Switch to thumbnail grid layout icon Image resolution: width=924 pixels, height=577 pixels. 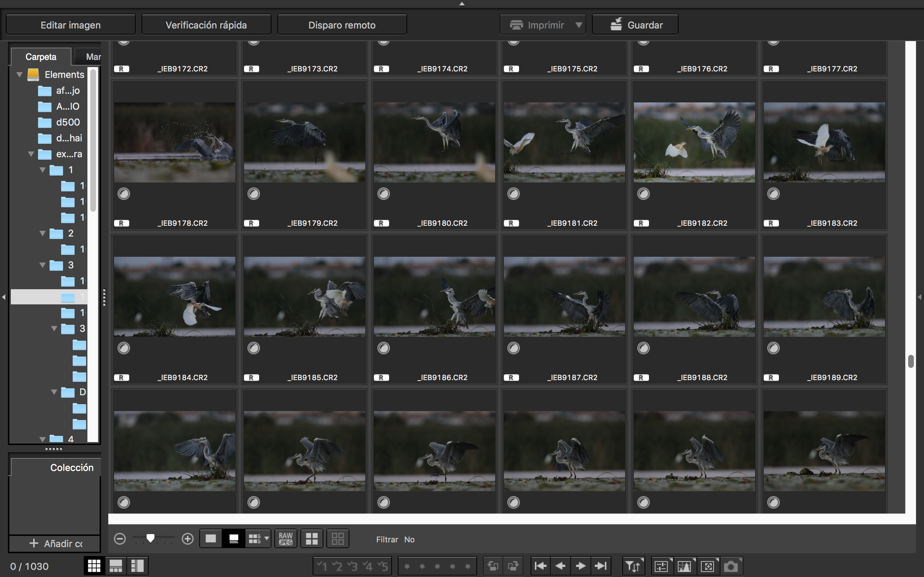pyautogui.click(x=94, y=566)
